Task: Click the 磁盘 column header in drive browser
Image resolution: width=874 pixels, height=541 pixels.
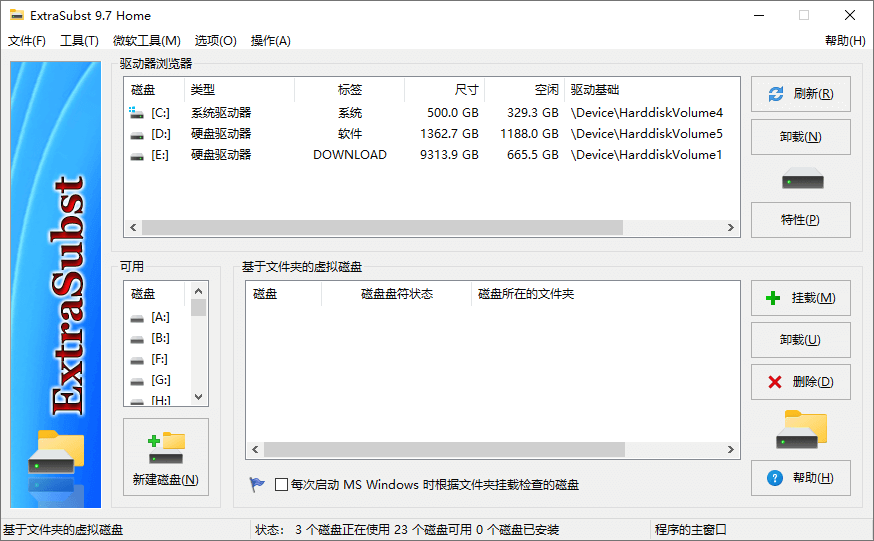Action: [x=154, y=90]
